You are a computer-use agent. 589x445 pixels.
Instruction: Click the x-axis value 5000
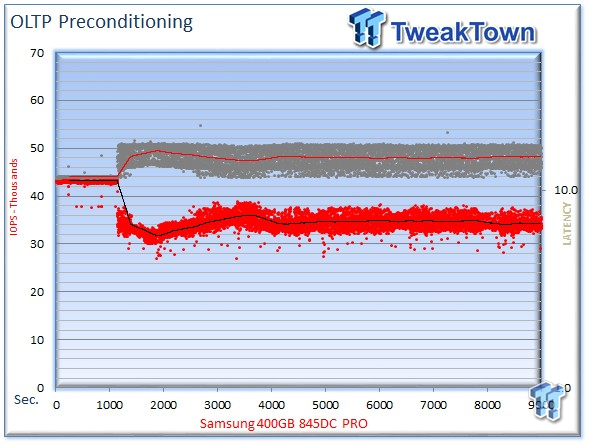326,406
